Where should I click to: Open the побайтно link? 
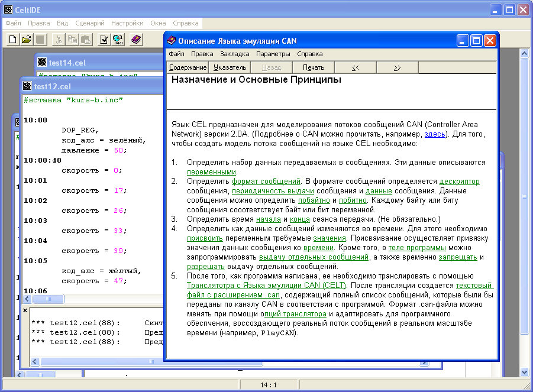point(314,200)
